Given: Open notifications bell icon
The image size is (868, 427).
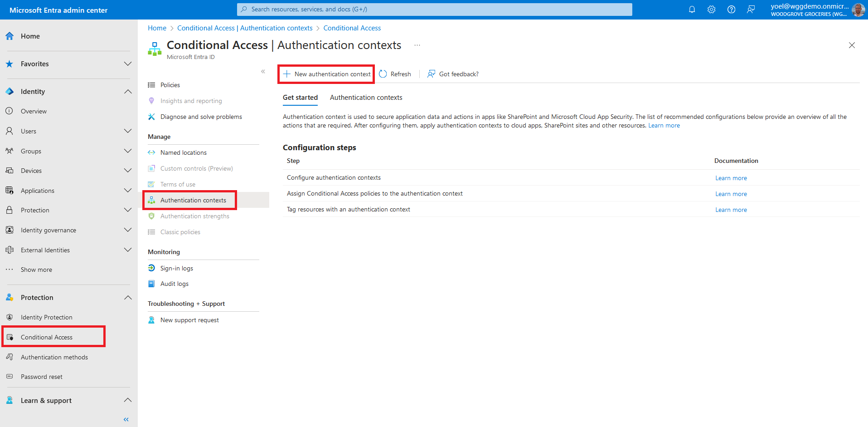Looking at the screenshot, I should click(x=692, y=10).
